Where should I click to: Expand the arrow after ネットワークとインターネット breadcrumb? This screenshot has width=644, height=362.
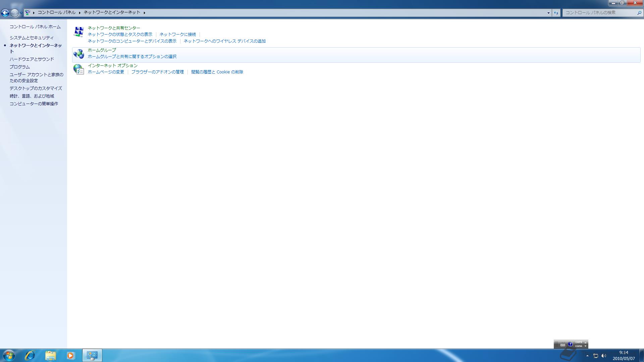145,13
